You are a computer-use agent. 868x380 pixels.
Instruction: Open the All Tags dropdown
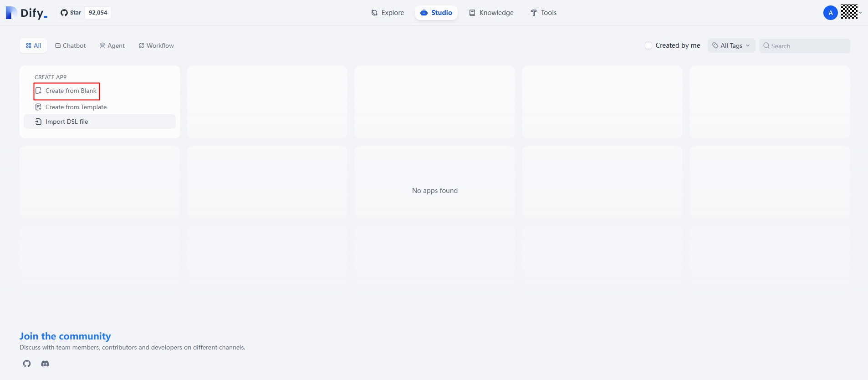[x=731, y=46]
